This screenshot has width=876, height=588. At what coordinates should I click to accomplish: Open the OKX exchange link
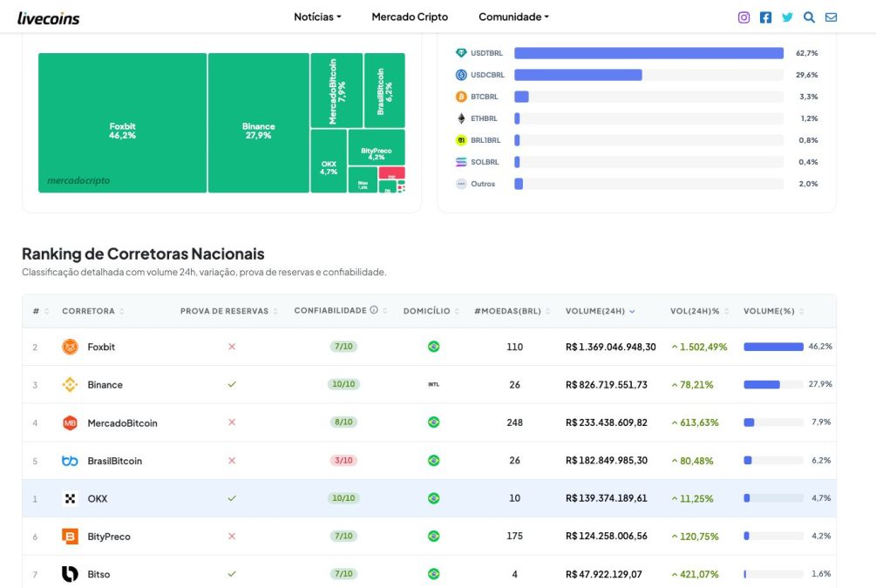98,498
